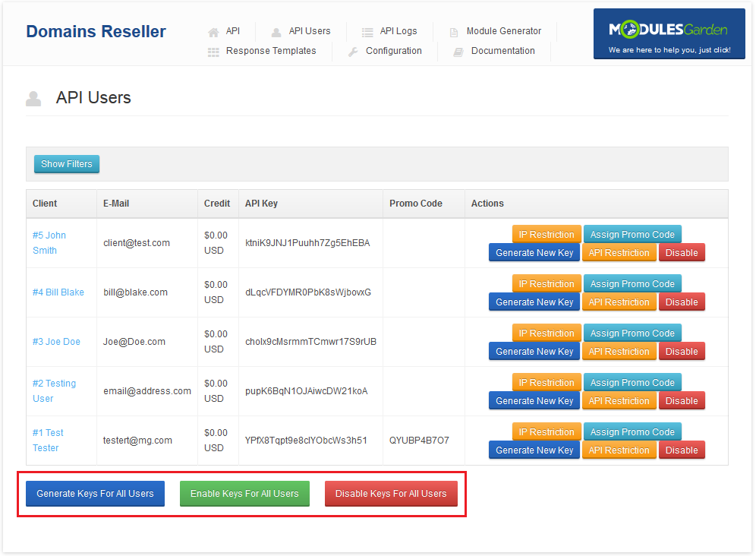Screen dimensions: 756x556
Task: Select API key pupK6BqN1OJAiwcDW21koA
Action: click(x=306, y=391)
